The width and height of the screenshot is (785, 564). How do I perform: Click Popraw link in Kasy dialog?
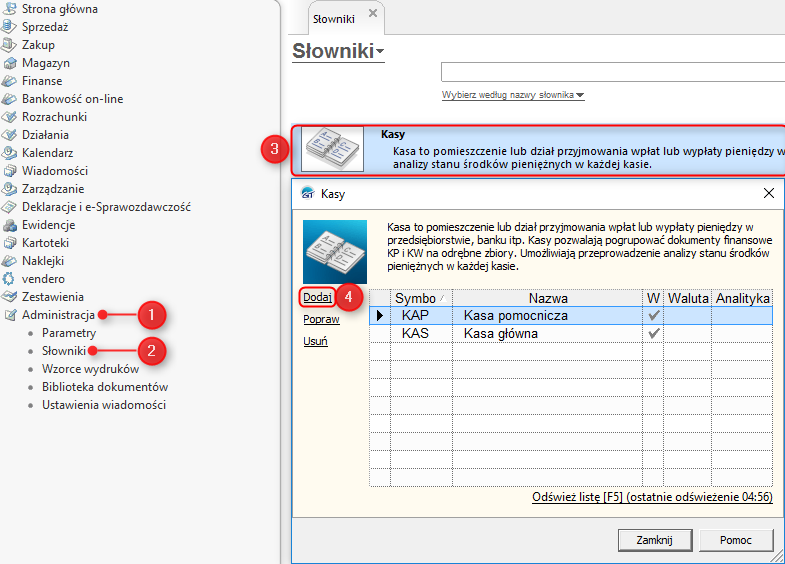321,319
